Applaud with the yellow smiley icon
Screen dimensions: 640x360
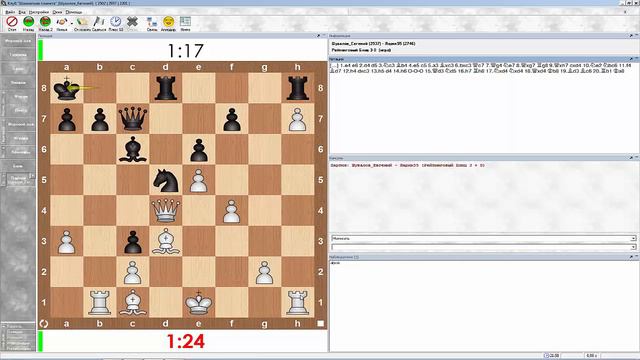(x=168, y=22)
